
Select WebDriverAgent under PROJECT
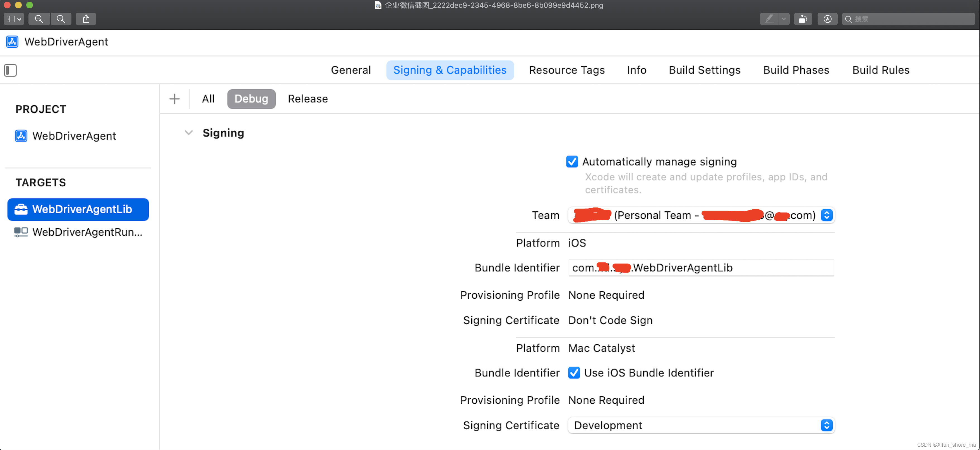[x=74, y=136]
